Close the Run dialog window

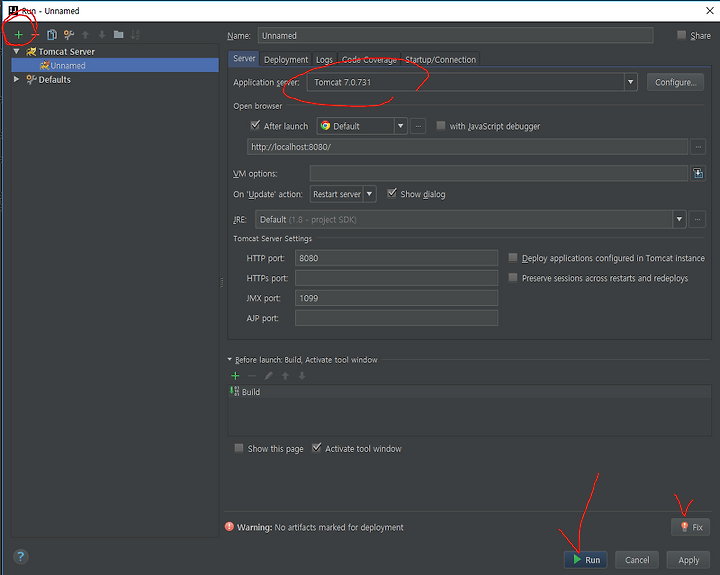point(709,11)
